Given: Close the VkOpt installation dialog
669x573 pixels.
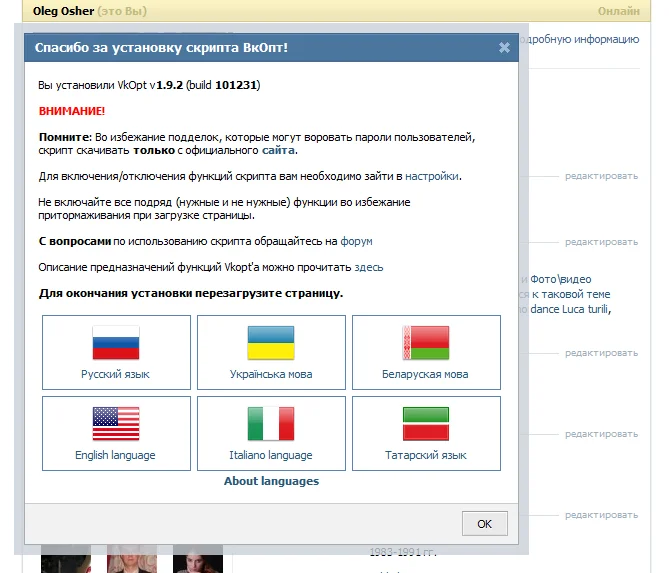Looking at the screenshot, I should tap(504, 47).
